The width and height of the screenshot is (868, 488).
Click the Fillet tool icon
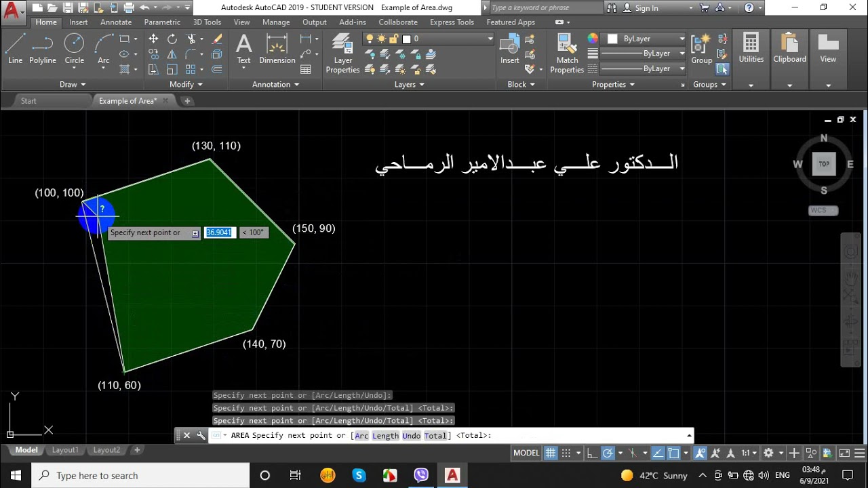click(192, 54)
